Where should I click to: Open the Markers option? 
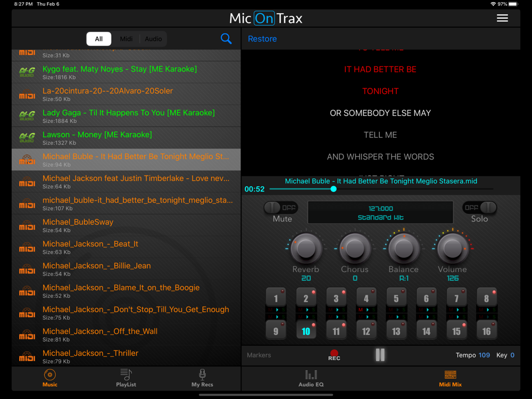(x=259, y=355)
